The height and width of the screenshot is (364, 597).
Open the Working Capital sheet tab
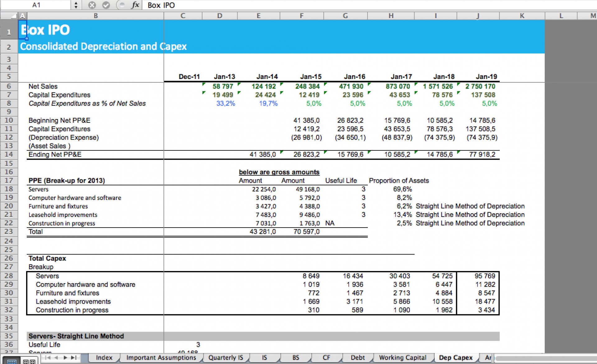403,358
